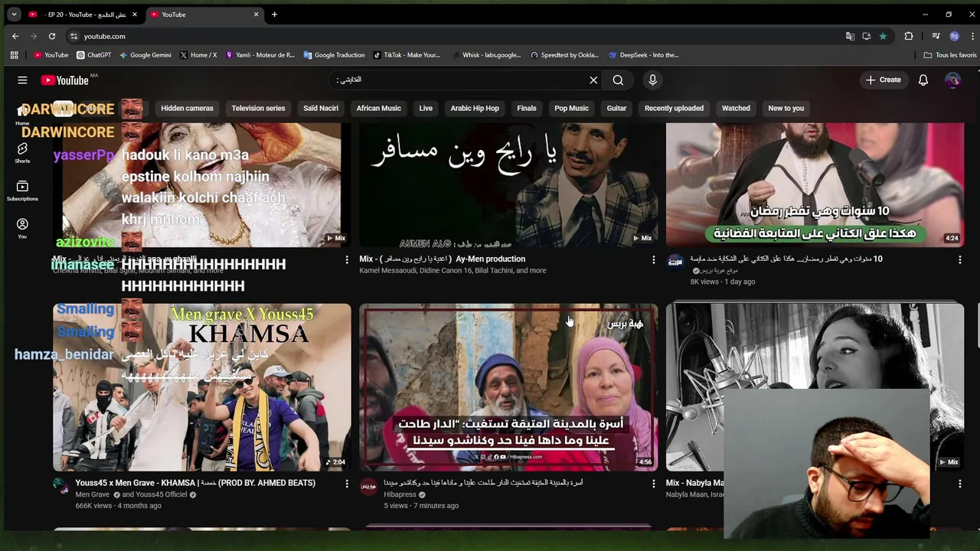
Task: Select the Recently uploaded chip
Action: [x=674, y=108]
